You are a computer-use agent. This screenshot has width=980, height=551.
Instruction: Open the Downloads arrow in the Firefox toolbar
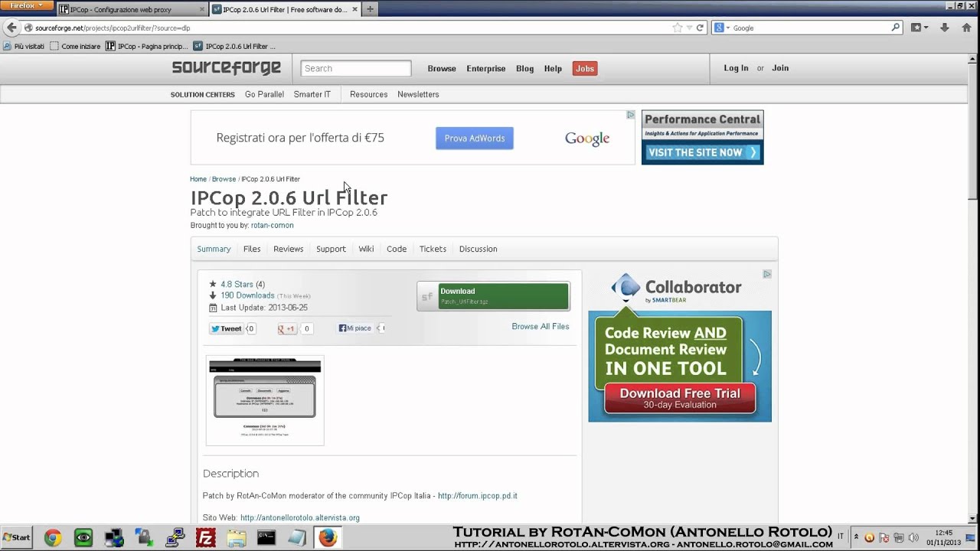pos(945,28)
